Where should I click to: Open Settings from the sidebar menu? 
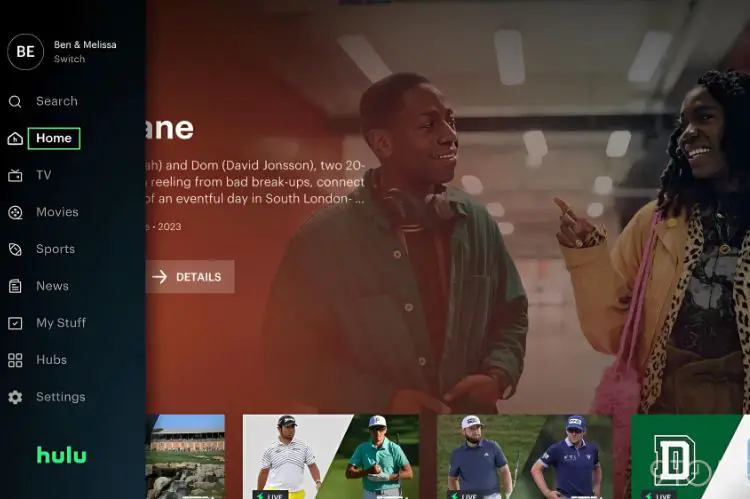(x=61, y=397)
